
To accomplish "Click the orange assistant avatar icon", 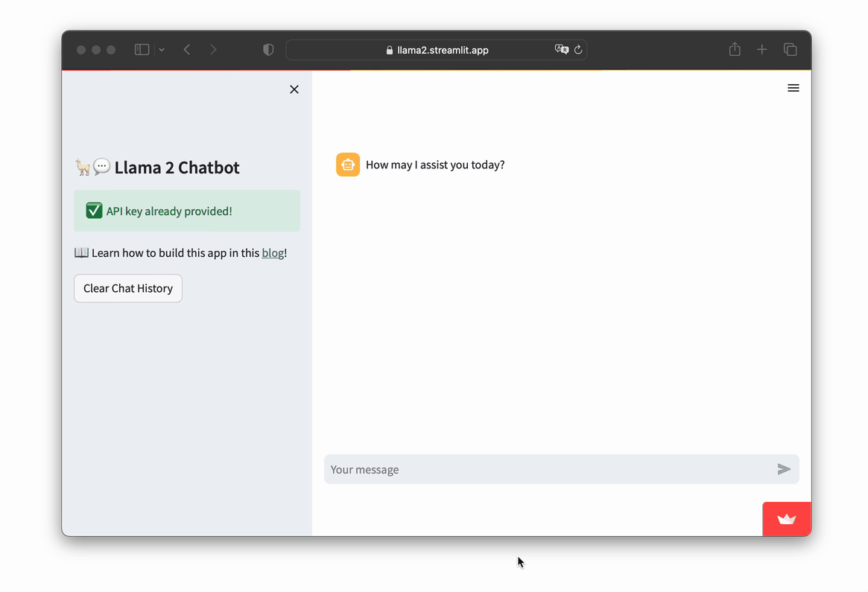I will [347, 164].
